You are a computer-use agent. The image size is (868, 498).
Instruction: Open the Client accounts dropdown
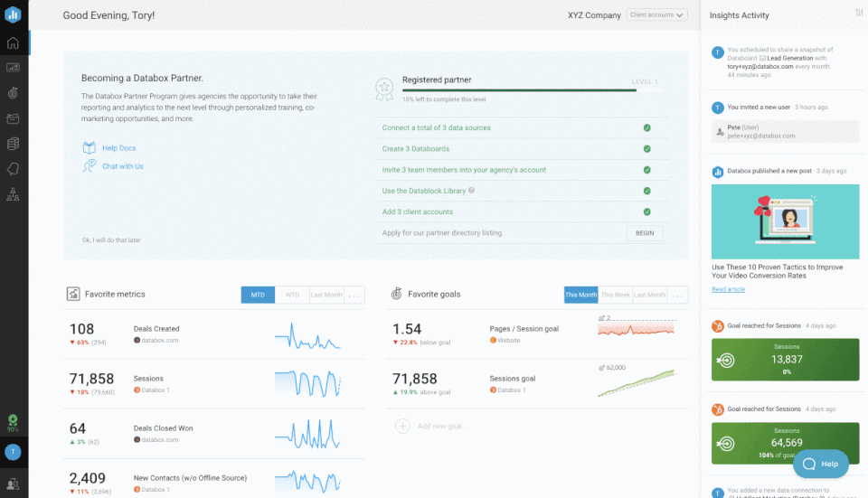[x=657, y=15]
